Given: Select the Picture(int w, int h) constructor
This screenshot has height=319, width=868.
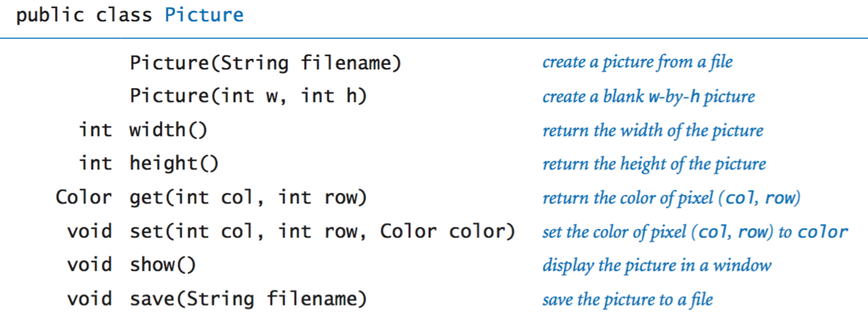Looking at the screenshot, I should click(x=248, y=97).
